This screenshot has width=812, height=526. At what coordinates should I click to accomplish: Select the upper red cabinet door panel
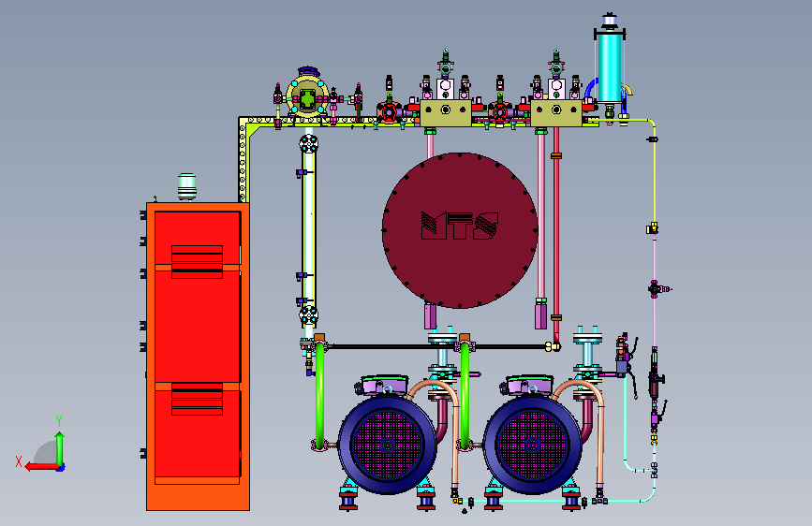[198, 238]
